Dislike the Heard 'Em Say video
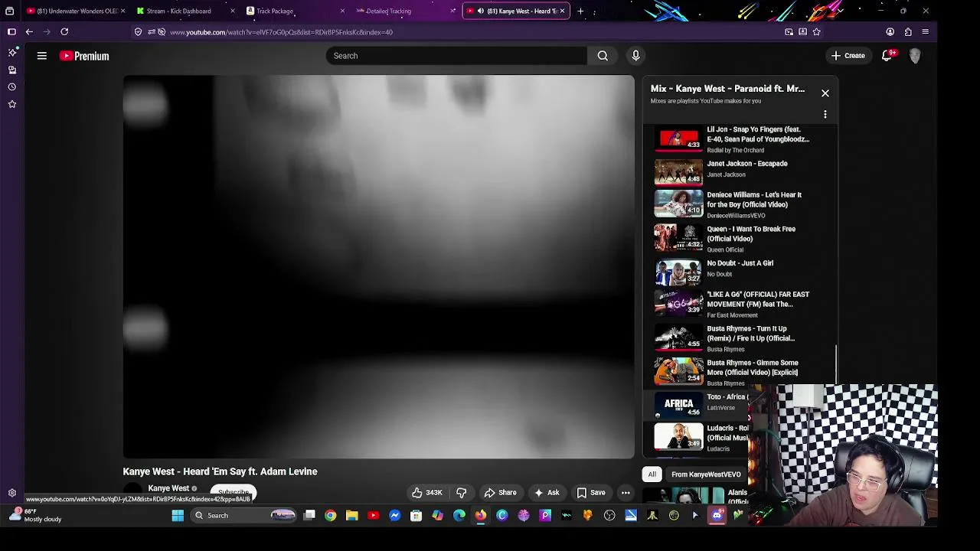 pos(462,493)
